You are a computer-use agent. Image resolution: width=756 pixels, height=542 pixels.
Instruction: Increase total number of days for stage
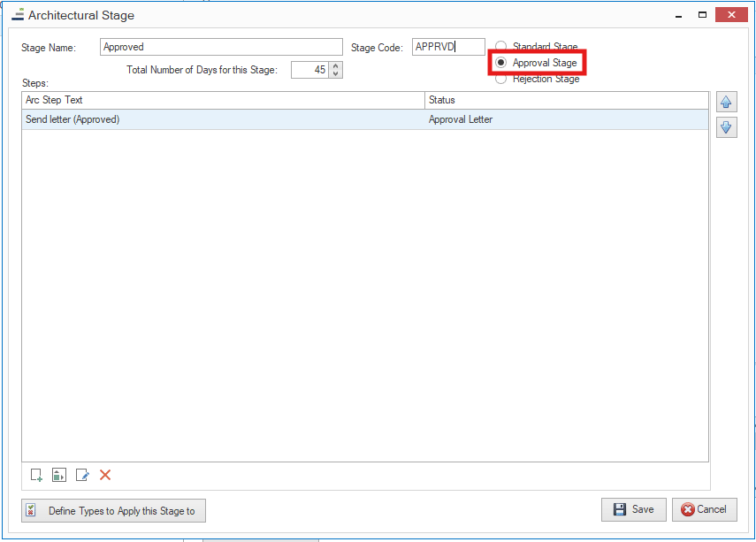(x=336, y=66)
